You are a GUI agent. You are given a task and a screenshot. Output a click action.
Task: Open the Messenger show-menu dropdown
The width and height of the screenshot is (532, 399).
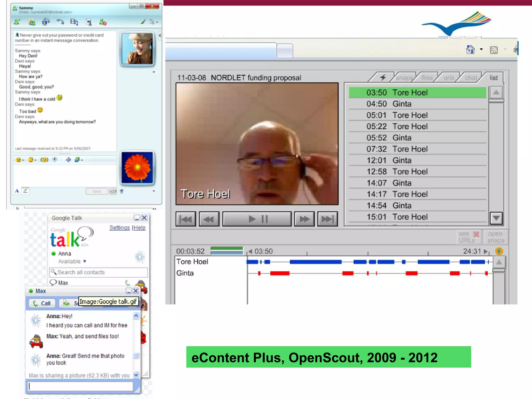point(154,22)
